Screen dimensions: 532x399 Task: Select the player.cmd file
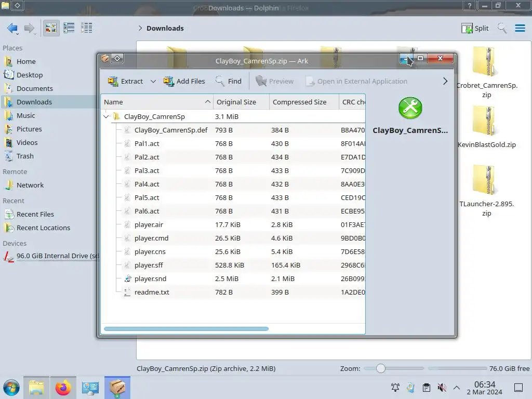[x=233, y=238]
